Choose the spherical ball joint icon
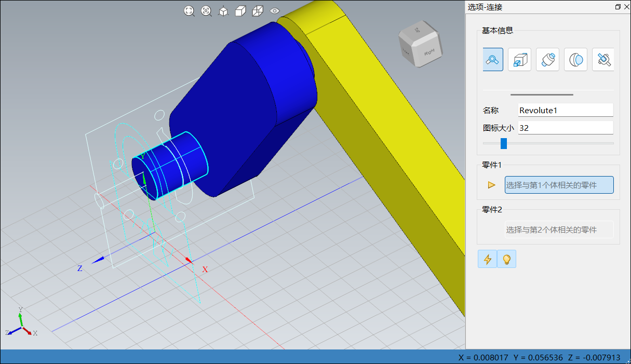The width and height of the screenshot is (631, 364). [575, 60]
